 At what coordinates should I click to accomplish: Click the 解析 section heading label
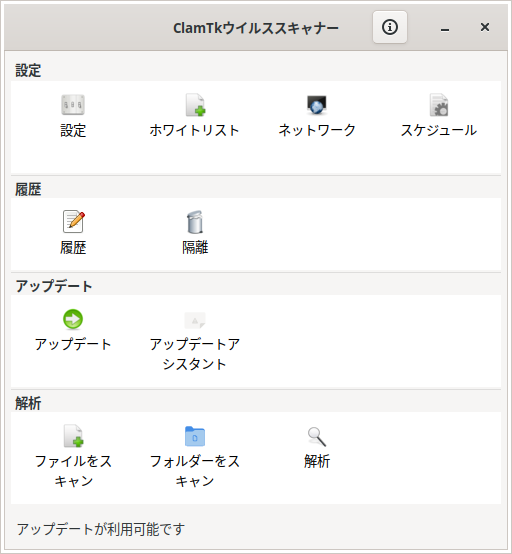[x=28, y=403]
